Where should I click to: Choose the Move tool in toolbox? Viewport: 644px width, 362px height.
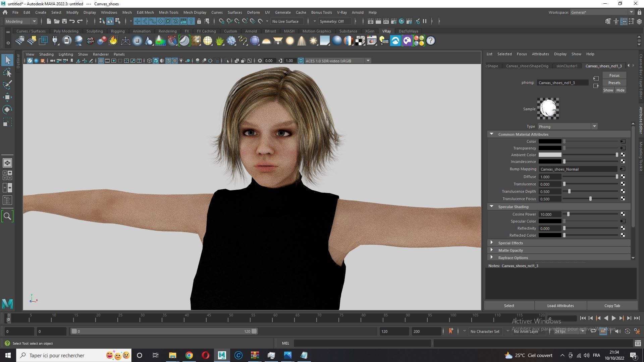pos(7,97)
